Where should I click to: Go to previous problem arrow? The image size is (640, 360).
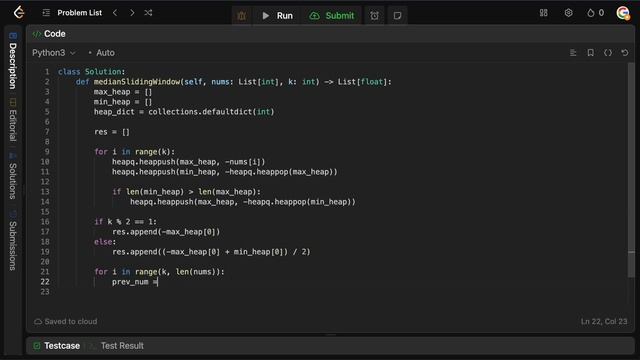point(115,13)
